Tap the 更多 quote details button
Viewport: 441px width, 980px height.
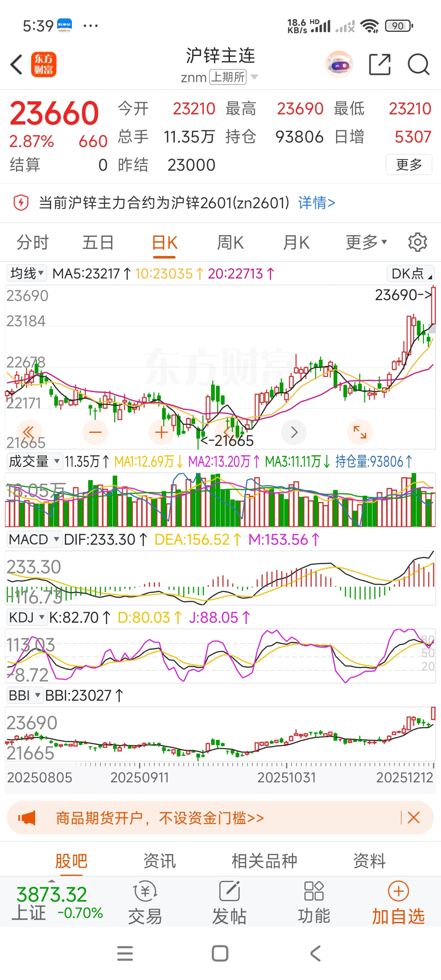pos(409,165)
